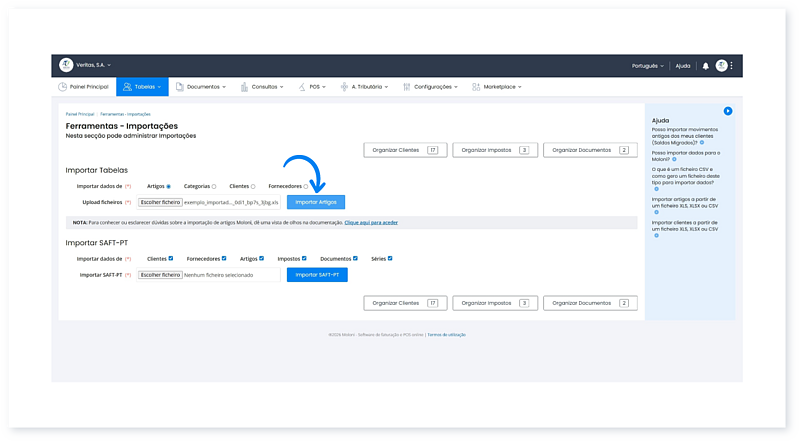Image resolution: width=800 pixels, height=442 pixels.
Task: Click the 'Clique aqui para aceder' link
Action: point(371,223)
